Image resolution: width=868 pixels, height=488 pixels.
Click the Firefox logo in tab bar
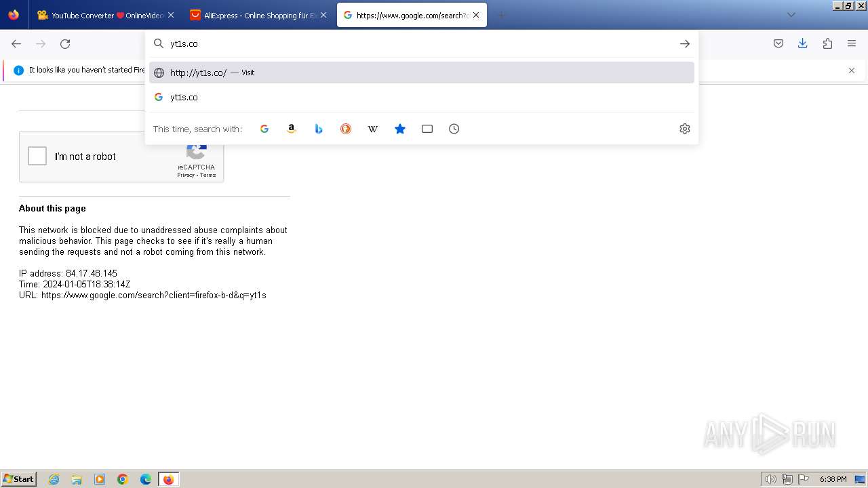14,15
